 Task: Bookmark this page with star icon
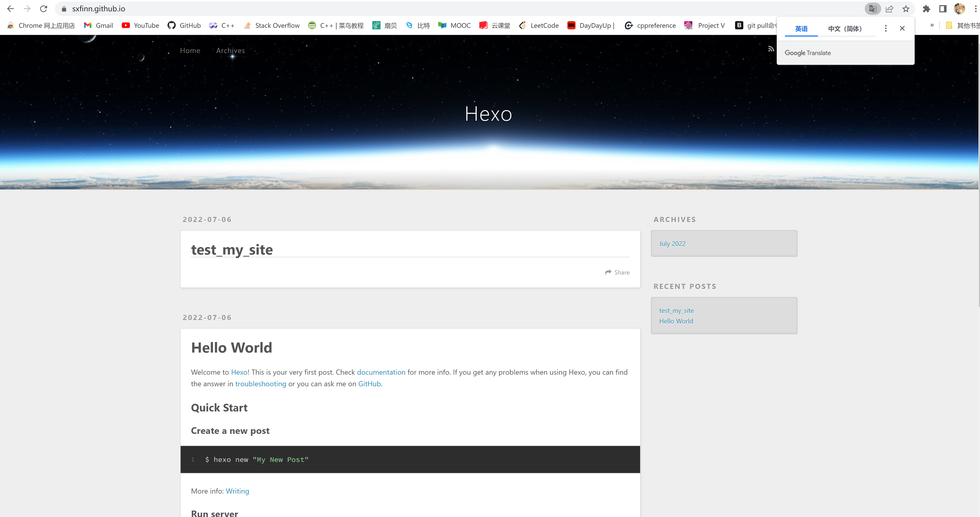[x=906, y=9]
